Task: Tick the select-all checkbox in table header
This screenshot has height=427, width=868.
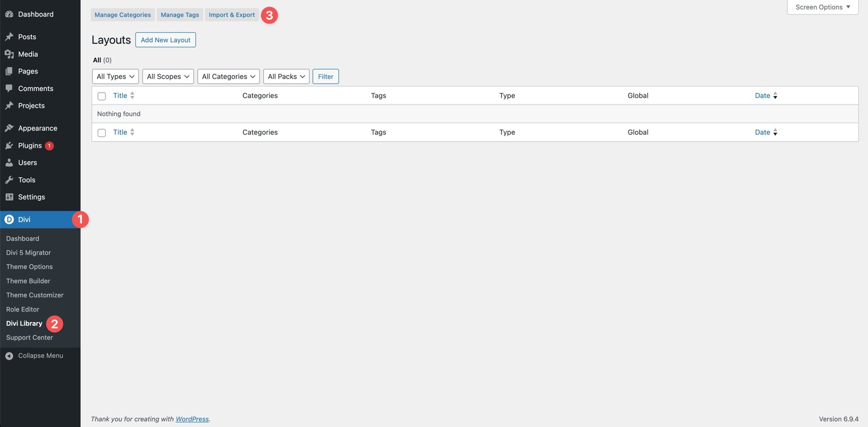Action: [x=102, y=96]
